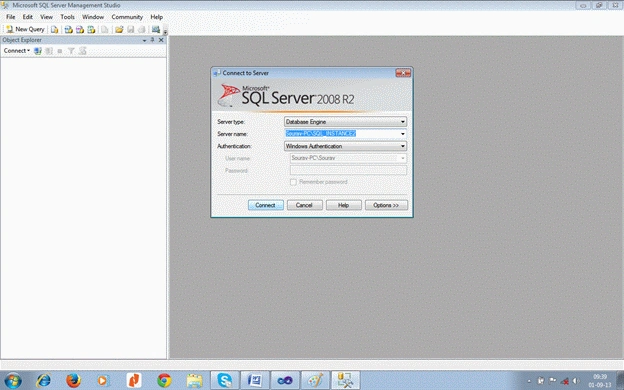Click the Stop icon in Object Explorer

[x=60, y=51]
